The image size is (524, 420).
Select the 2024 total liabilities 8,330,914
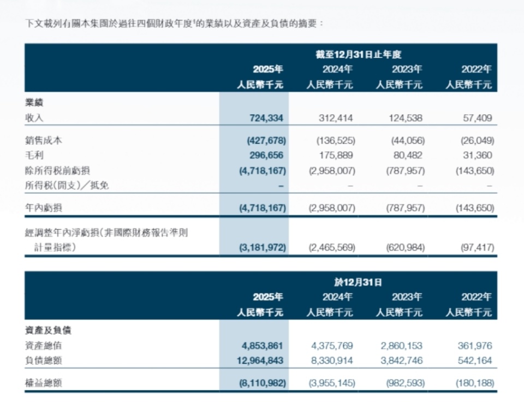pyautogui.click(x=332, y=360)
